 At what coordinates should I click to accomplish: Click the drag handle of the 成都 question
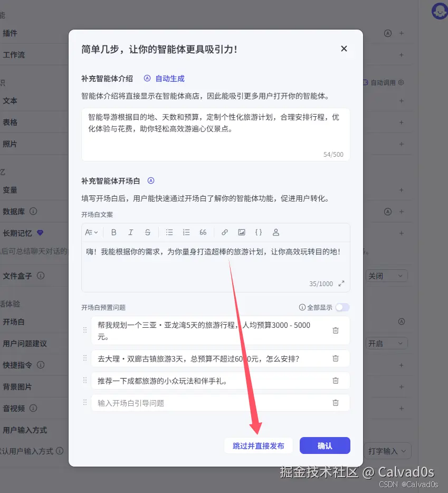click(85, 381)
